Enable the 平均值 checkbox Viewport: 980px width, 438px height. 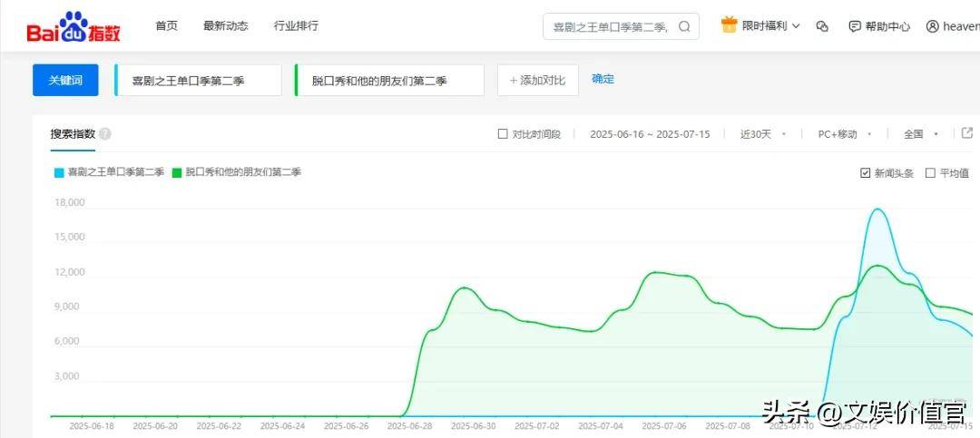(930, 173)
